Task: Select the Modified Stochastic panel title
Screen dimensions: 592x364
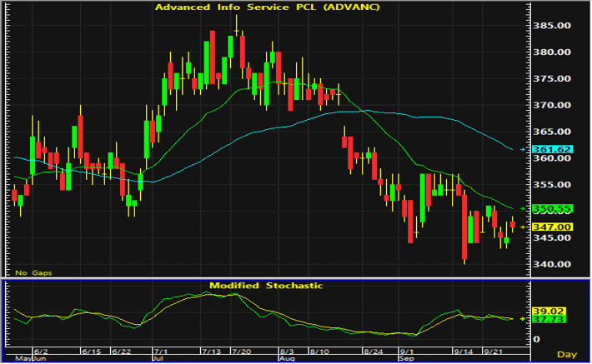Action: 266,286
